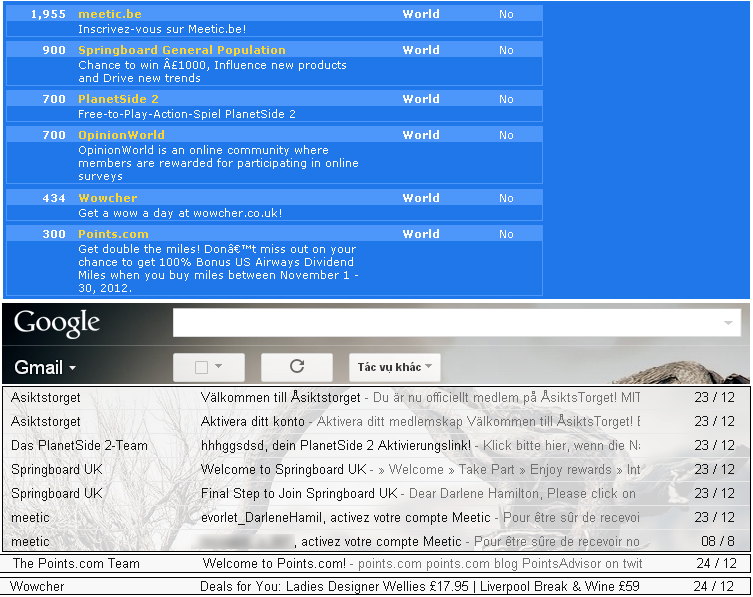Open Welcome to Springboard UK email
753x597 pixels.
click(376, 470)
